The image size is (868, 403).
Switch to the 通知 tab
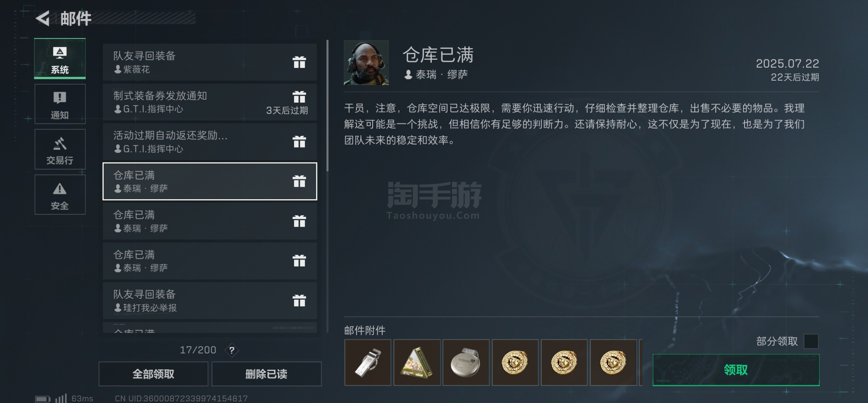click(60, 104)
